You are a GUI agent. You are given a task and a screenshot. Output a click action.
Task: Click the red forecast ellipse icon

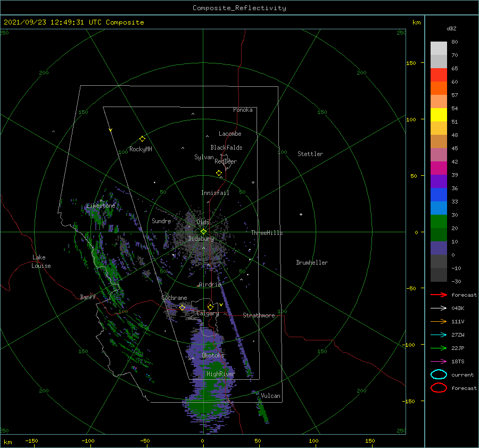pyautogui.click(x=439, y=388)
